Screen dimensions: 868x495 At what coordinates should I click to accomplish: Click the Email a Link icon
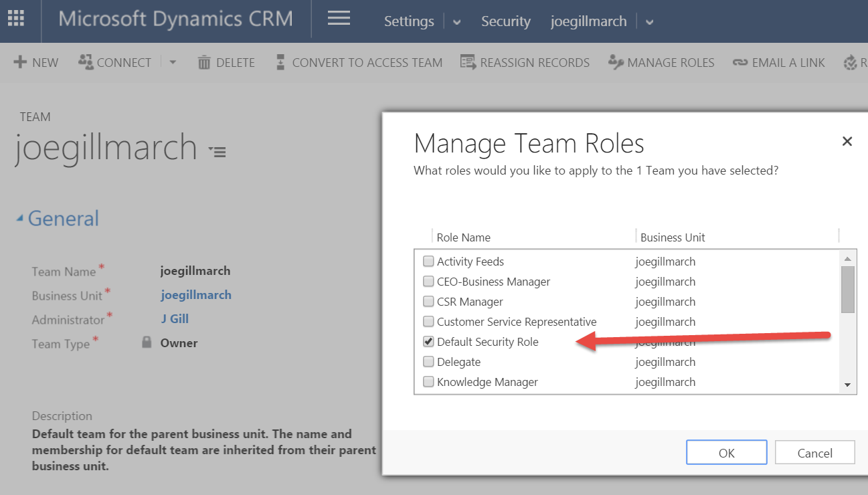coord(740,63)
